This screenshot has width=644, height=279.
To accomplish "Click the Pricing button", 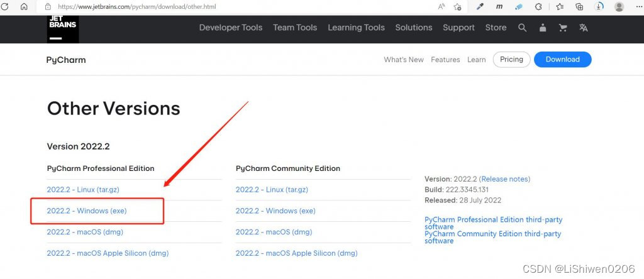I will [511, 60].
